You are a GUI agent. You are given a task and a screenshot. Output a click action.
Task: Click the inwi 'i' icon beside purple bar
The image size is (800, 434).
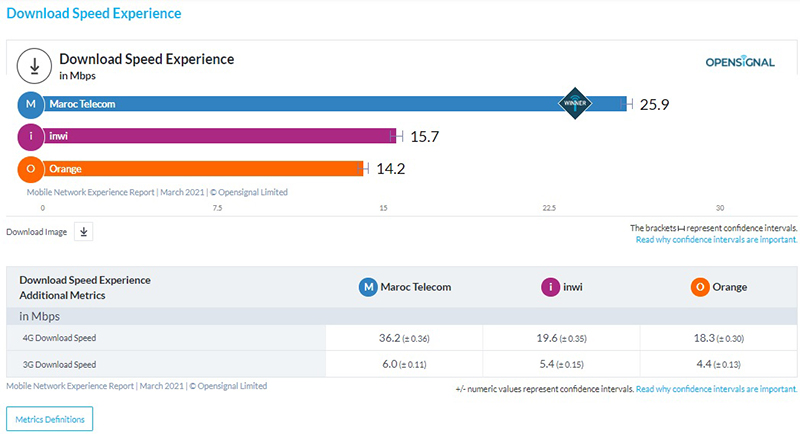point(31,136)
